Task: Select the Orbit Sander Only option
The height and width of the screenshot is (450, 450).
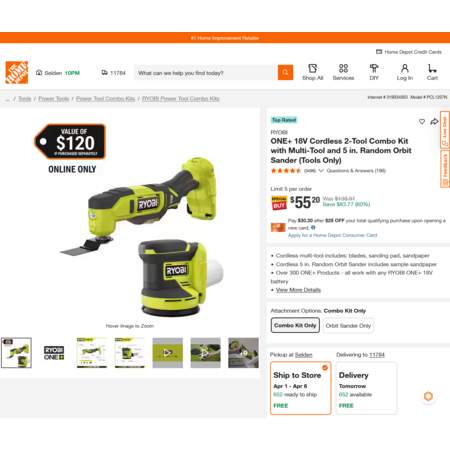Action: [x=348, y=326]
